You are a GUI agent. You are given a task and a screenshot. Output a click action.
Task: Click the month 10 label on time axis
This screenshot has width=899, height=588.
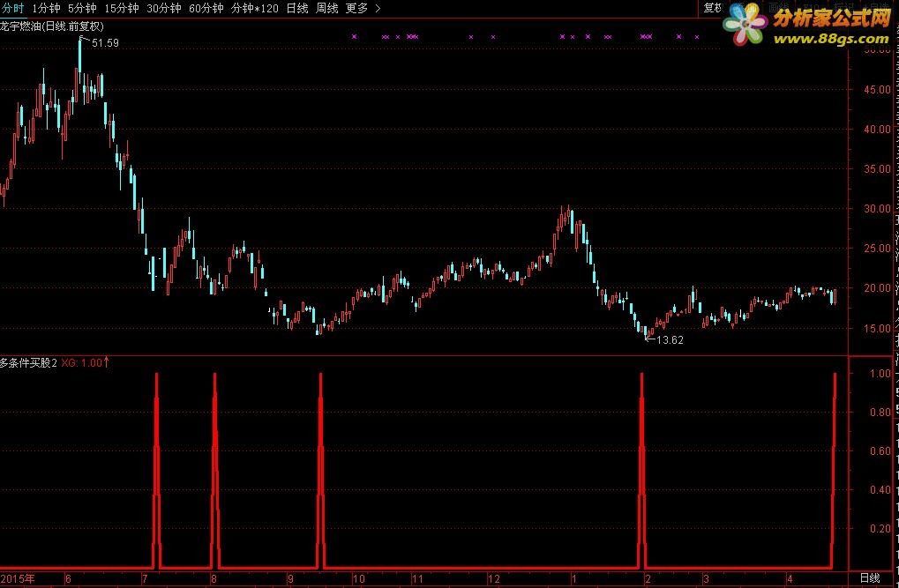pyautogui.click(x=358, y=579)
